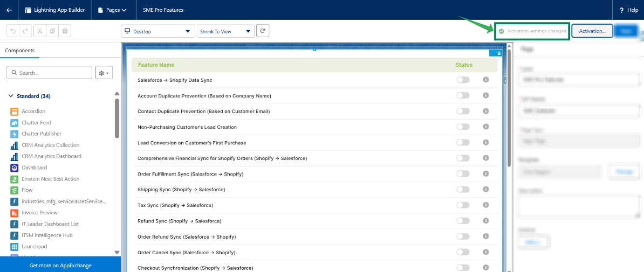Open info icon for Refund Sync (Shopify → Salesforce)

pos(486,221)
